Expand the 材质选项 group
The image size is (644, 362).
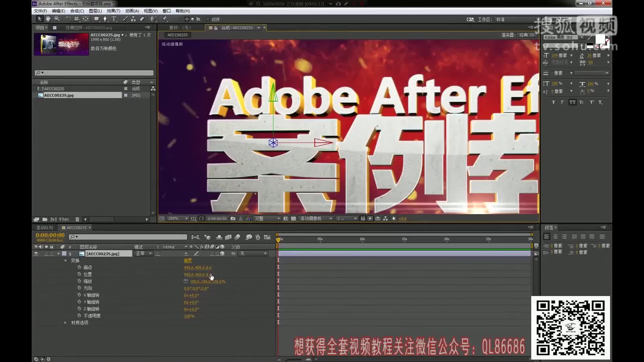click(65, 322)
